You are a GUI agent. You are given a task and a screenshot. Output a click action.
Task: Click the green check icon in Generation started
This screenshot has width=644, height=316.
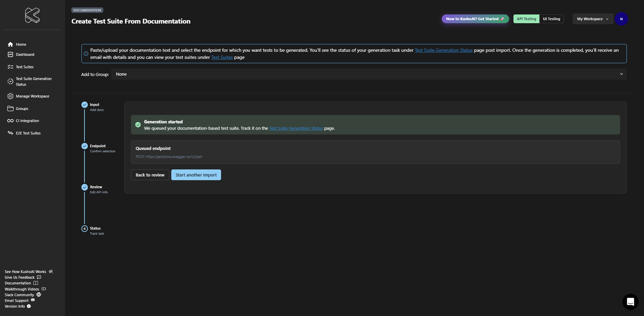point(138,125)
